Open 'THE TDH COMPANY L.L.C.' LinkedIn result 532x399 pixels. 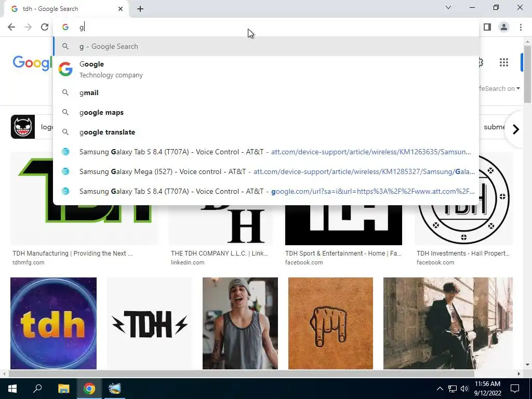coord(219,254)
